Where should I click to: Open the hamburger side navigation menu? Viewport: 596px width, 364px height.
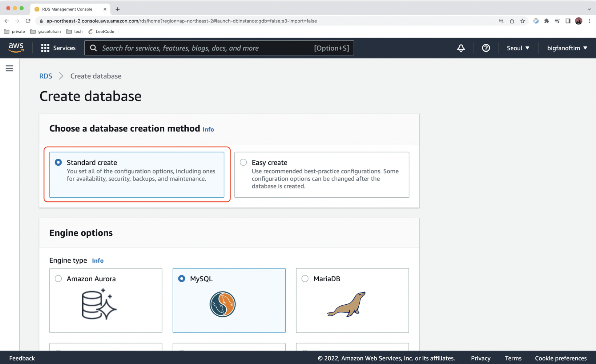pyautogui.click(x=9, y=68)
